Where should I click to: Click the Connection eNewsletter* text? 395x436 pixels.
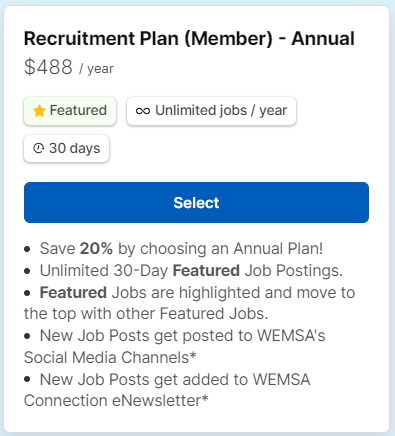[116, 401]
